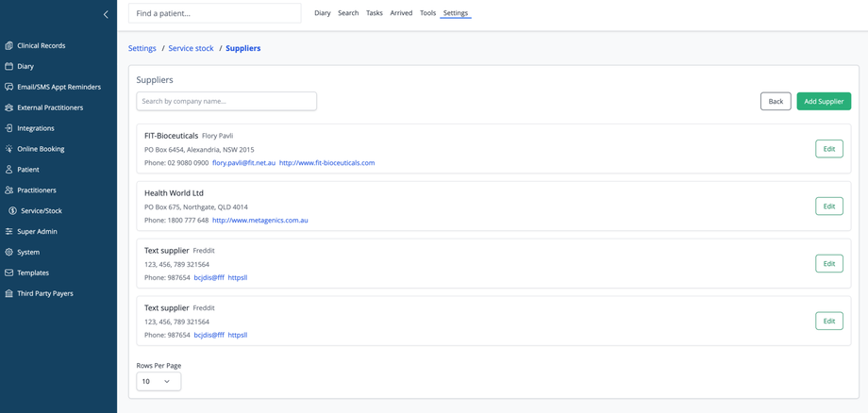
Task: Open the Tasks tab in top navigation
Action: point(375,13)
